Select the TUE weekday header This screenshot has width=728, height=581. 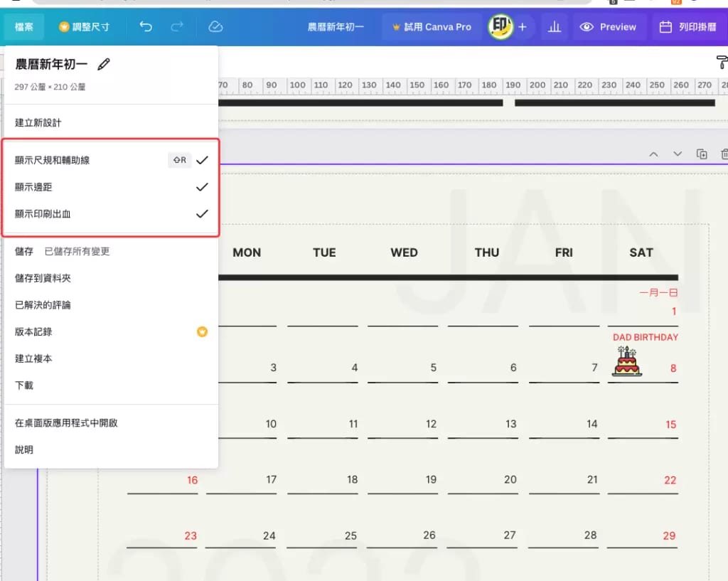coord(324,252)
